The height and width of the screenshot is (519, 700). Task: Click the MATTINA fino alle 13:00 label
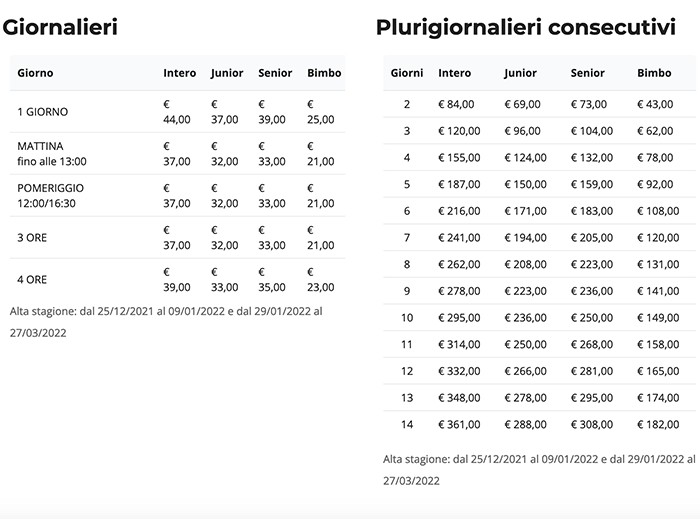coord(52,153)
